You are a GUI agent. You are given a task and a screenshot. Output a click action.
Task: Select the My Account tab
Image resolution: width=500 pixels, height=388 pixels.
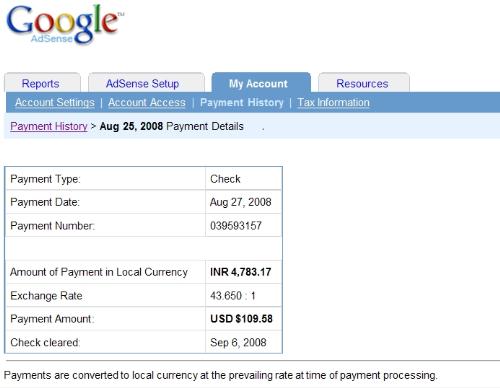(261, 83)
